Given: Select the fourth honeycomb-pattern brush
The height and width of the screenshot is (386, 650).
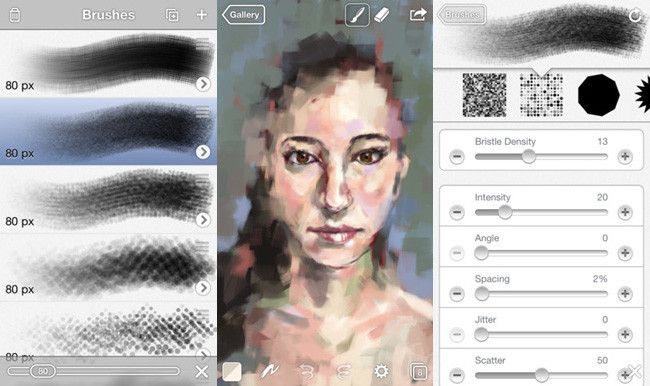Looking at the screenshot, I should coord(108,267).
